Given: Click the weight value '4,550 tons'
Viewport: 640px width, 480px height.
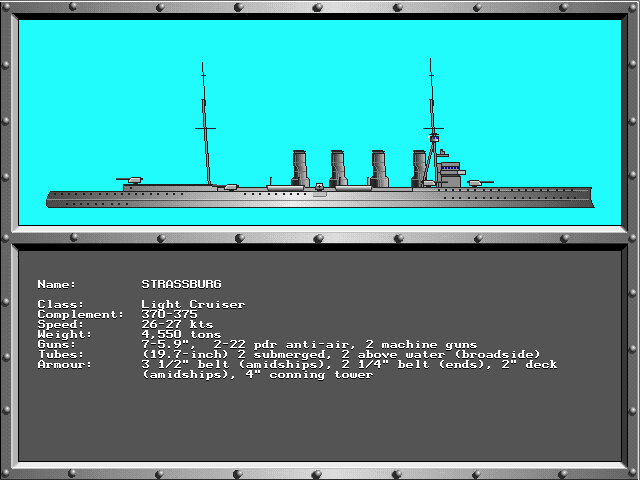Looking at the screenshot, I should 181,335.
